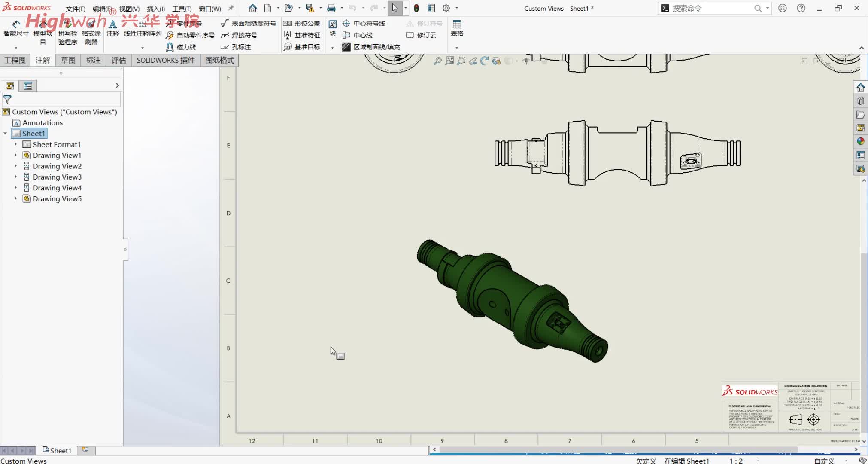This screenshot has height=464, width=868.
Task: Click the Sheet1 tab at bottom
Action: tap(58, 450)
